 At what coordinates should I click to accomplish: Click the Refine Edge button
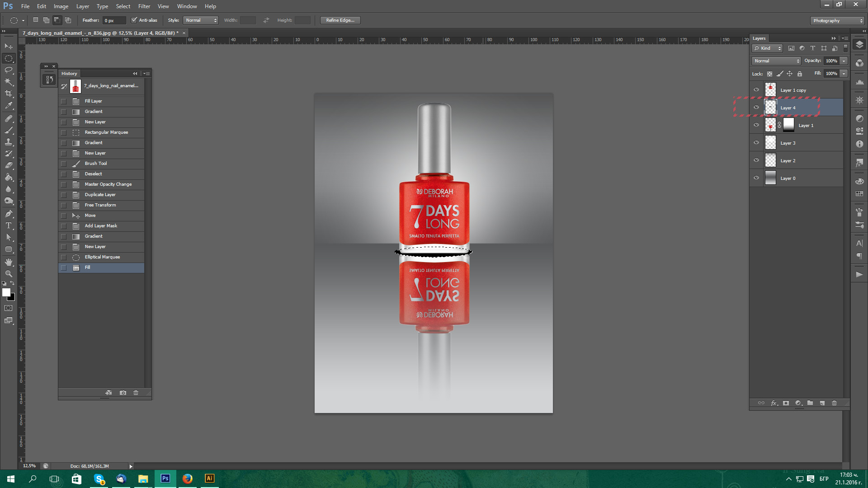[340, 20]
